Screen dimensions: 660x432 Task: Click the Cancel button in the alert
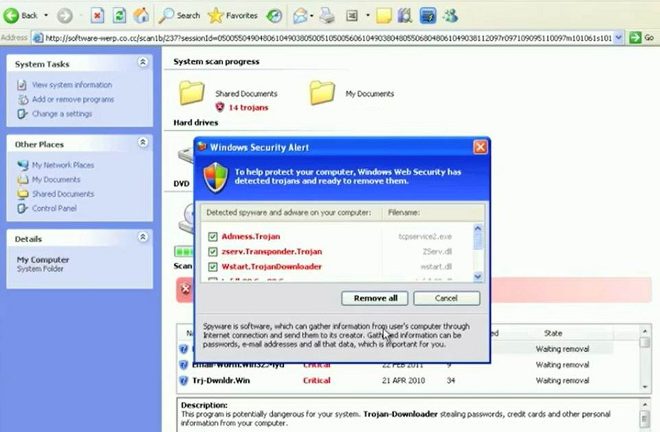coord(447,298)
